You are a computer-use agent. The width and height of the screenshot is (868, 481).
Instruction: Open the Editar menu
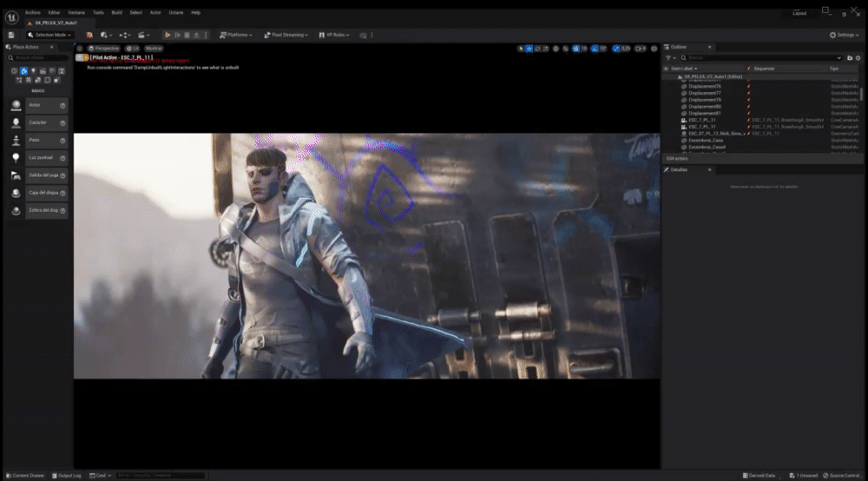pyautogui.click(x=54, y=12)
